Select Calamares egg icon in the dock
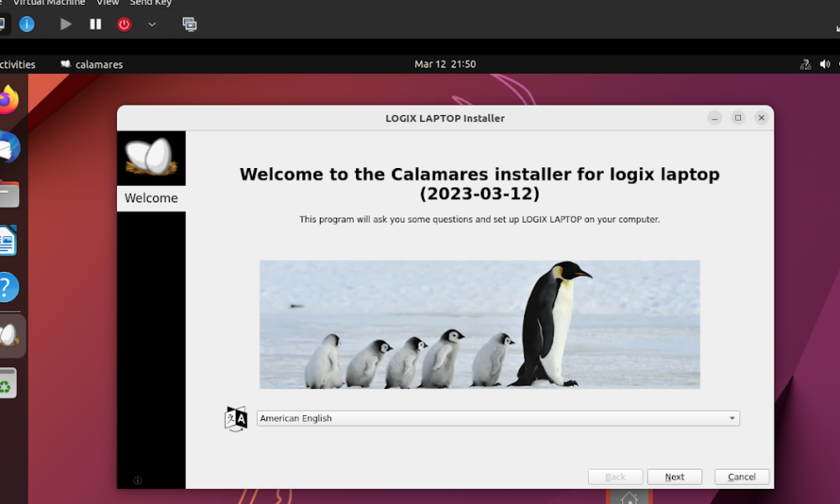 point(9,335)
